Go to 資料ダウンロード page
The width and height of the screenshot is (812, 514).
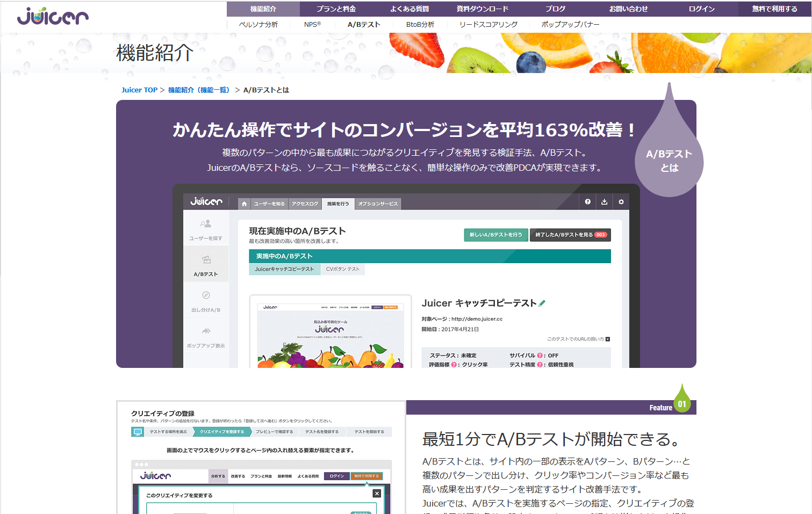coord(483,9)
